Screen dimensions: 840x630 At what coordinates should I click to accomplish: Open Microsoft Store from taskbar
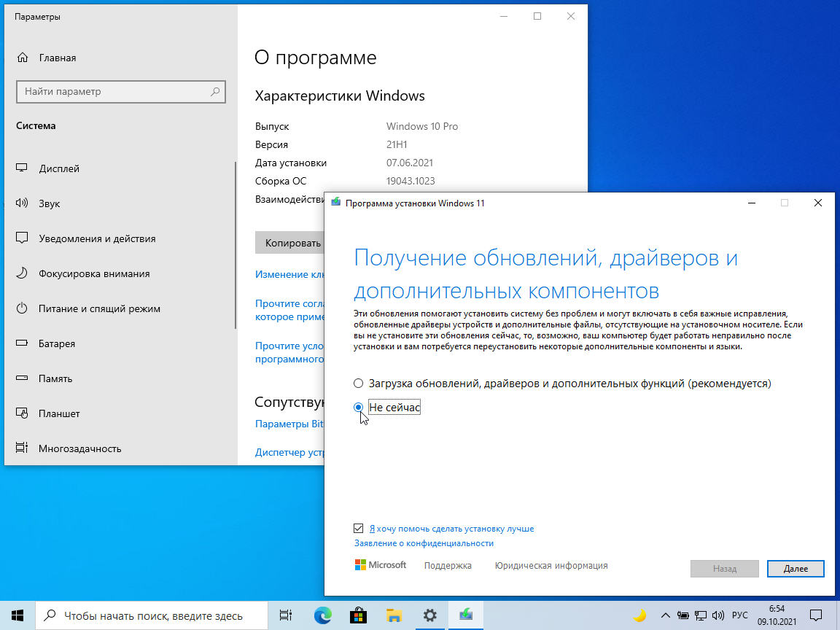point(358,615)
